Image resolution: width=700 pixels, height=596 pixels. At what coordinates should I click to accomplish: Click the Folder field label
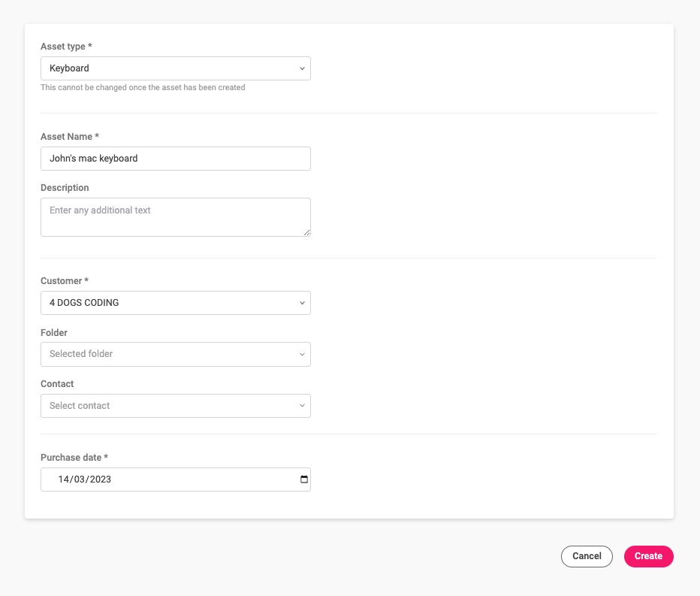click(53, 332)
